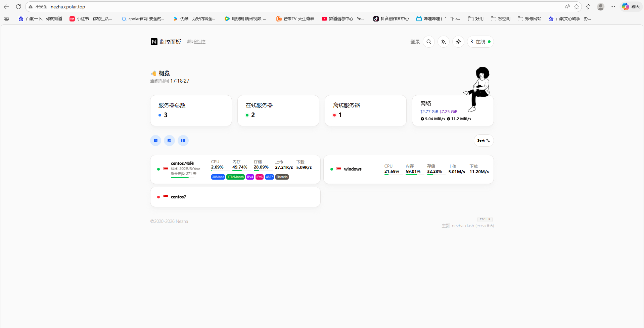This screenshot has width=644, height=328.
Task: Toggle the inline column layout view
Action: click(x=183, y=140)
